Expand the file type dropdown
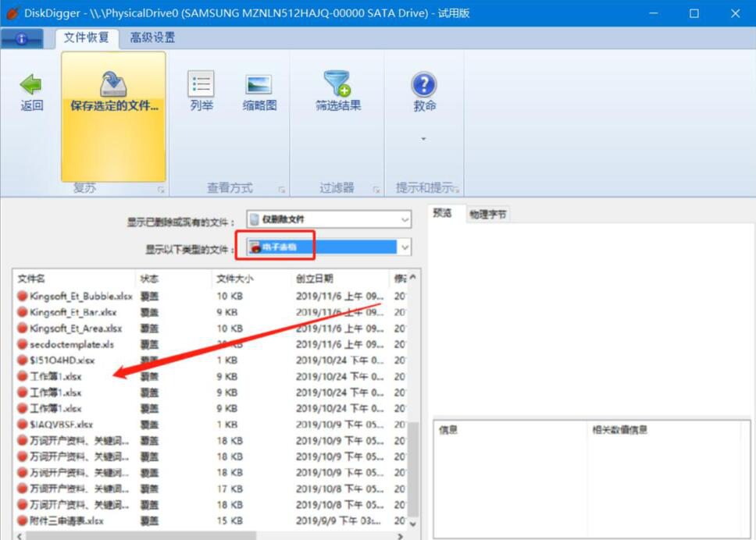Viewport: 756px width, 540px height. tap(405, 247)
